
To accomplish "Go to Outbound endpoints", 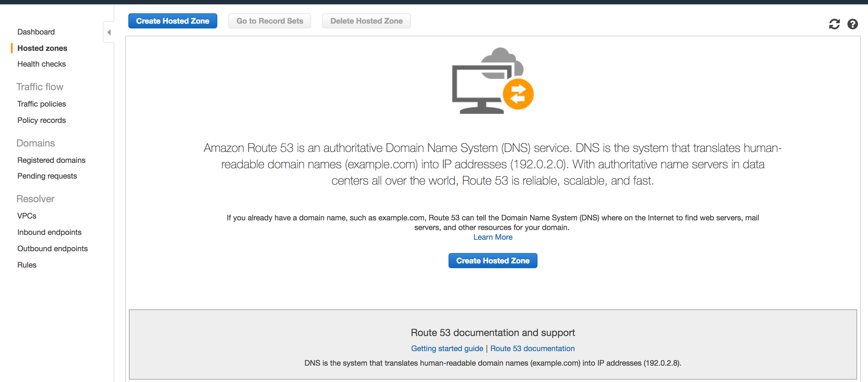I will tap(53, 249).
